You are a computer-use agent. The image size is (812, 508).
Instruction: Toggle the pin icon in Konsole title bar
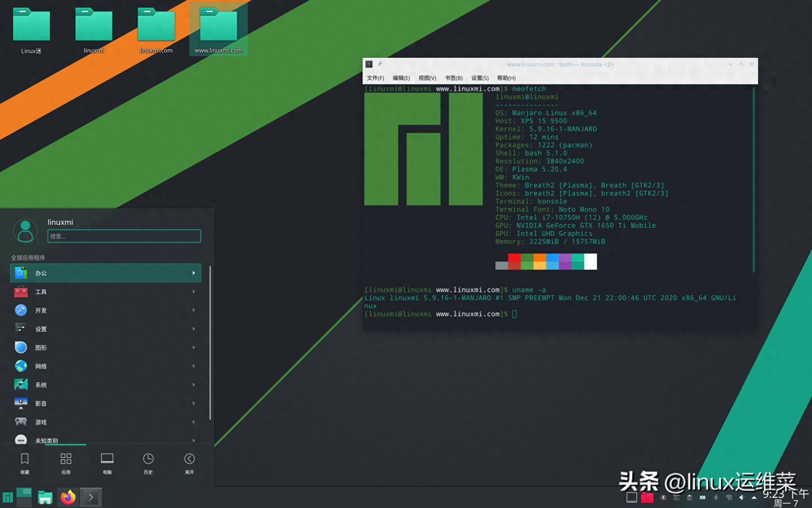[379, 64]
